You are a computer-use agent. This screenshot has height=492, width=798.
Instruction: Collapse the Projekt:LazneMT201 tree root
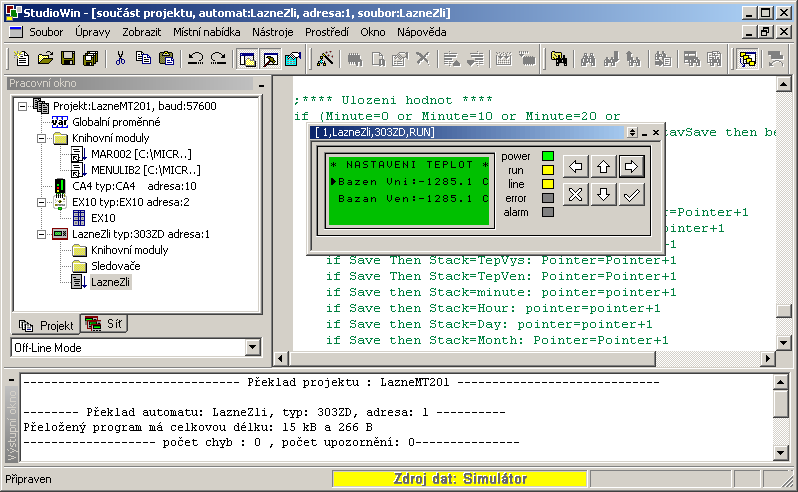(22, 106)
